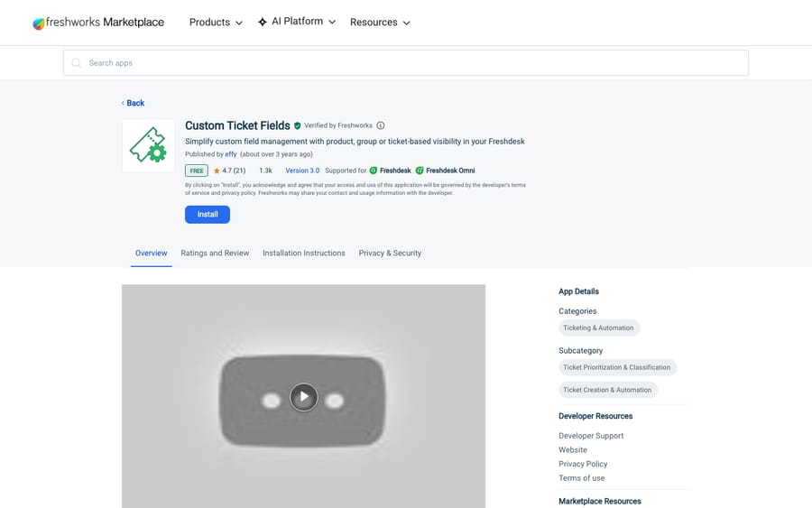
Task: Click the Ticketing & Automation category chip
Action: 599,328
